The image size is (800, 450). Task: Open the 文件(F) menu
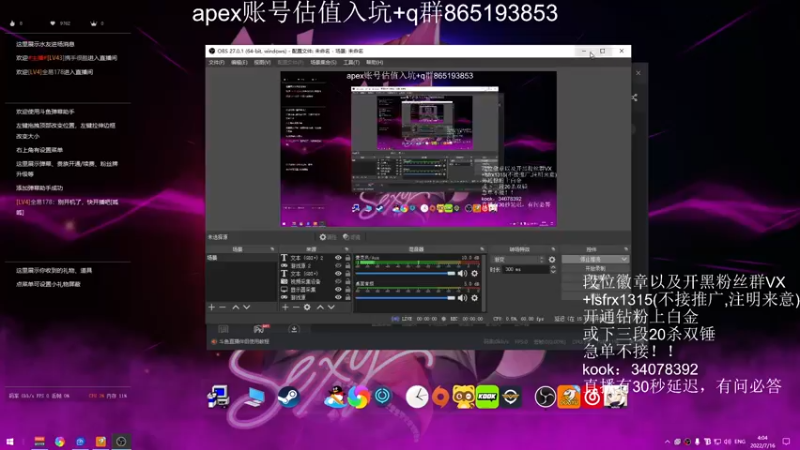click(x=216, y=62)
